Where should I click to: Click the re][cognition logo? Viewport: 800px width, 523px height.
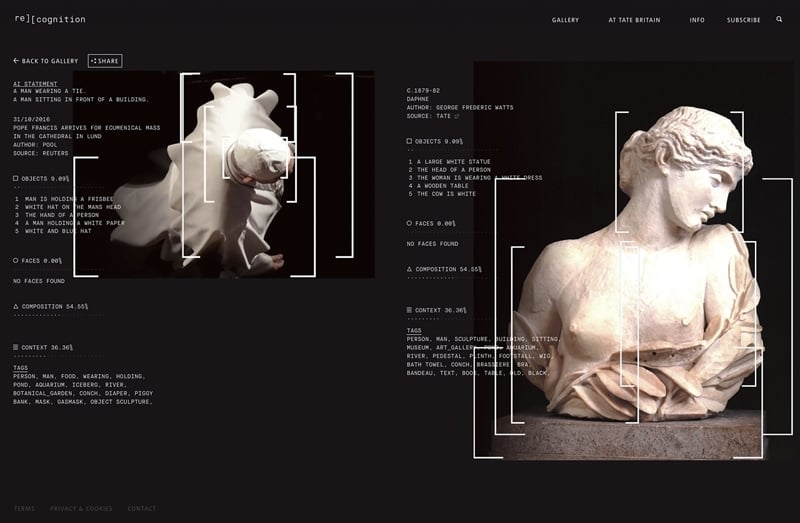click(50, 19)
